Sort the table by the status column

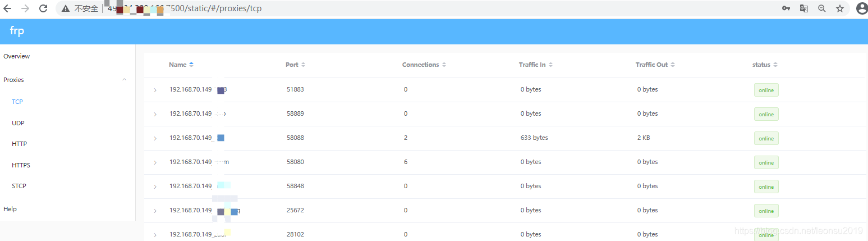[x=765, y=65]
